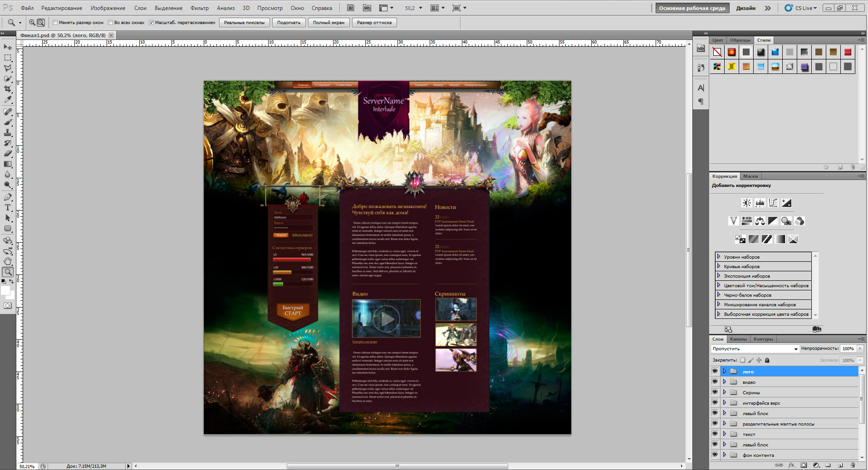Select the Blur tool
The width and height of the screenshot is (868, 470).
8,174
